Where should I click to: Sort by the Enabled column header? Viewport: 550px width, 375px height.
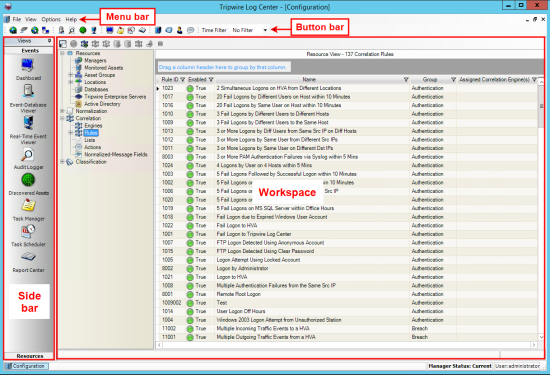click(197, 80)
